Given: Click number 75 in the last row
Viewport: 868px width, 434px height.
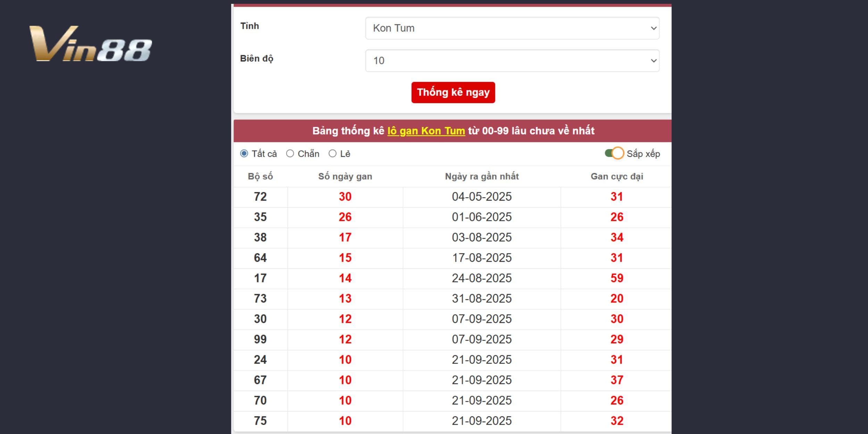Looking at the screenshot, I should pos(260,421).
